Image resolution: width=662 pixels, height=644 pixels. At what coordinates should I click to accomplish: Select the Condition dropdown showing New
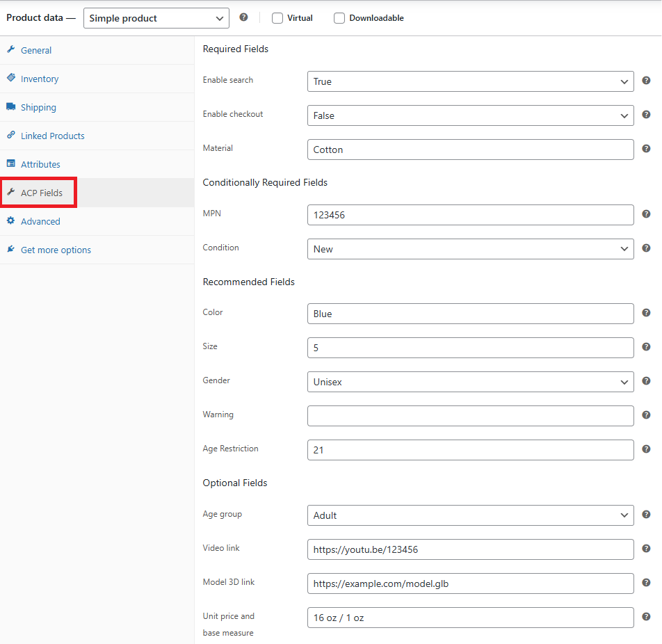click(x=471, y=248)
